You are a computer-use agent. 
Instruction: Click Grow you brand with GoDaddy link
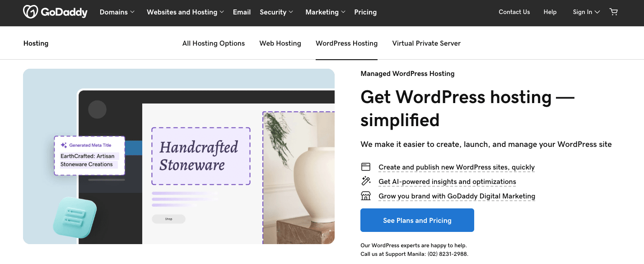[x=457, y=196]
